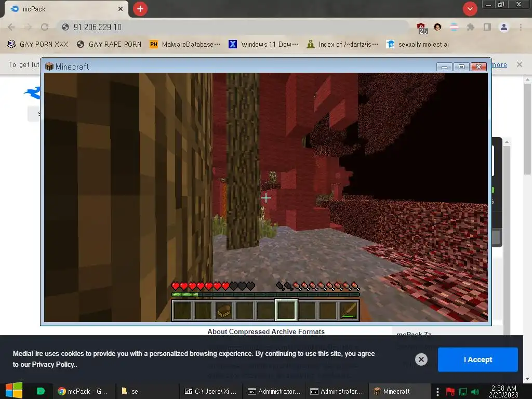Screen dimensions: 532x399
Task: Click the extension icon with the 25 badge
Action: point(422,28)
